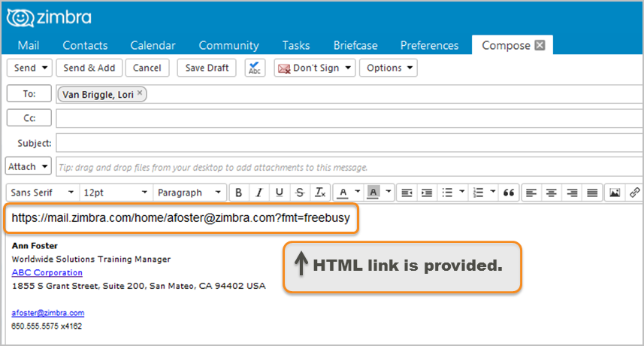Click the Send button
644x346 pixels.
pyautogui.click(x=25, y=68)
